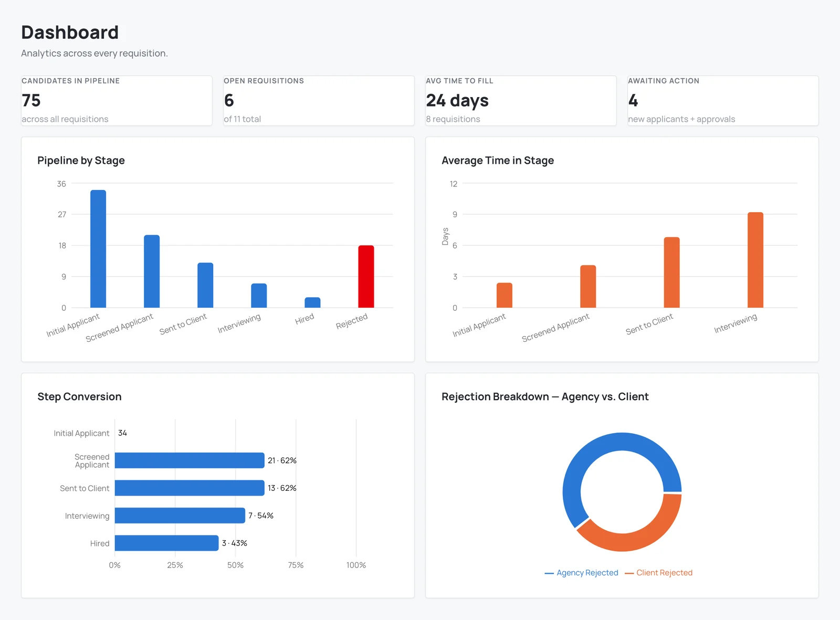Viewport: 840px width, 620px height.
Task: Click the 'Analytics across every requisition.' subtitle
Action: click(94, 53)
